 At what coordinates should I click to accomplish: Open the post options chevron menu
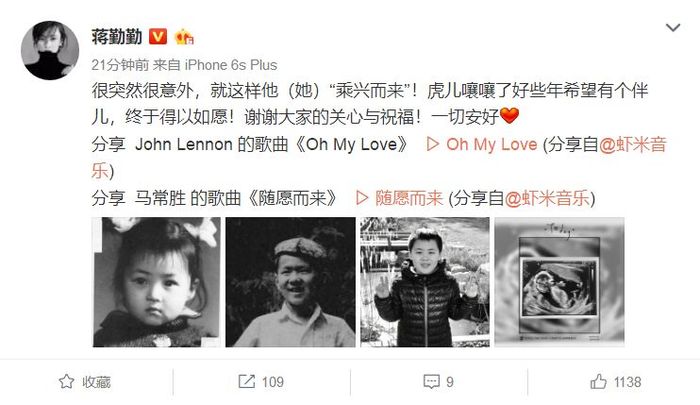pyautogui.click(x=673, y=28)
